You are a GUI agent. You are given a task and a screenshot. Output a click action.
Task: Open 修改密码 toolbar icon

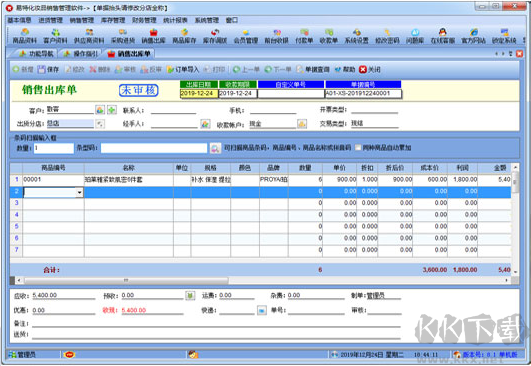pos(387,36)
